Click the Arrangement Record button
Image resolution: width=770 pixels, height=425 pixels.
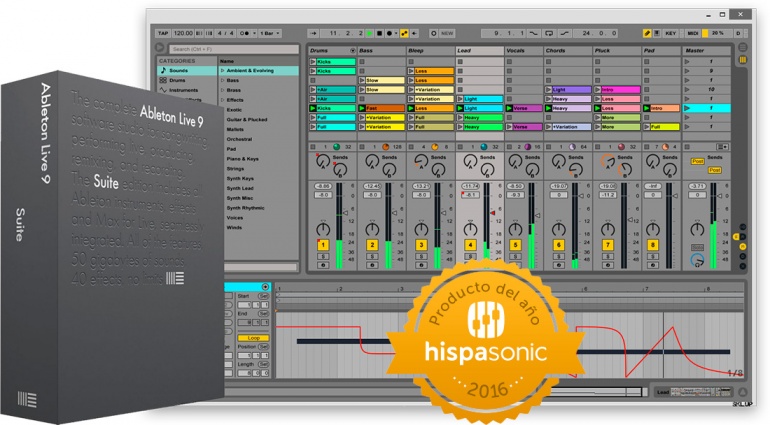coord(389,33)
